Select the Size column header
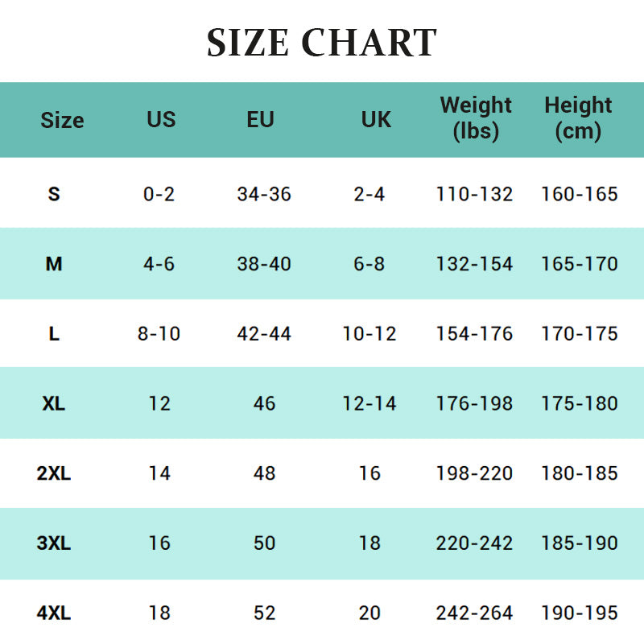Image resolution: width=644 pixels, height=644 pixels. tap(62, 120)
